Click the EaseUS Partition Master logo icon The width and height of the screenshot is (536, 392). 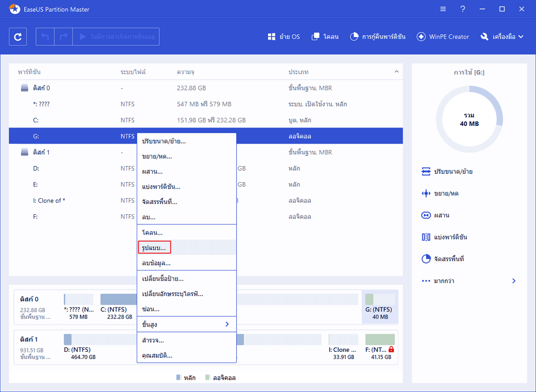(x=14, y=9)
